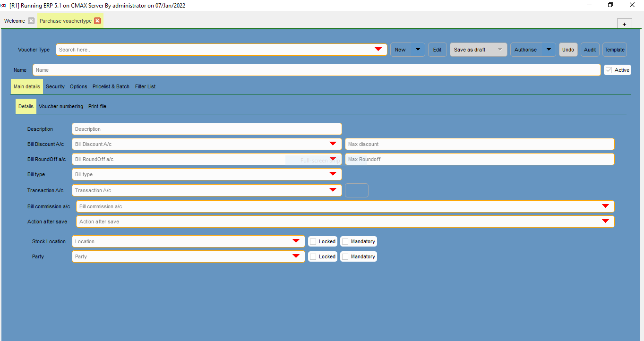Screen dimensions: 644x341
Task: Expand the Action after save dropdown
Action: (x=605, y=222)
